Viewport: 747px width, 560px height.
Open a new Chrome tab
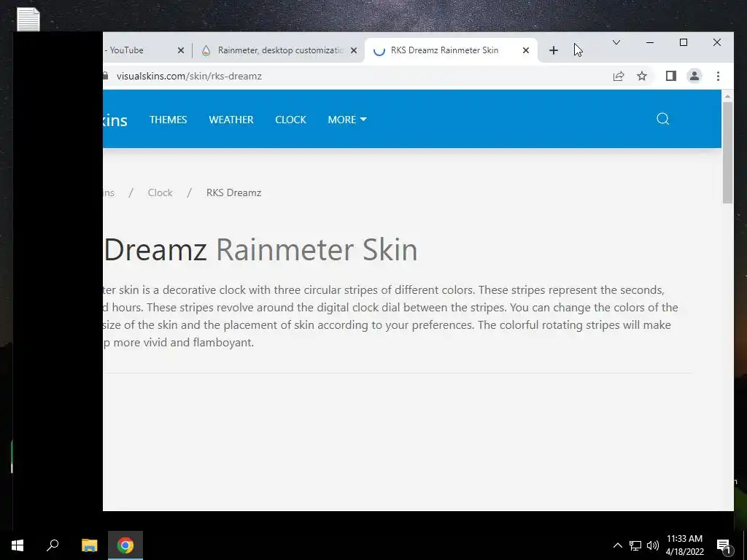pos(553,50)
